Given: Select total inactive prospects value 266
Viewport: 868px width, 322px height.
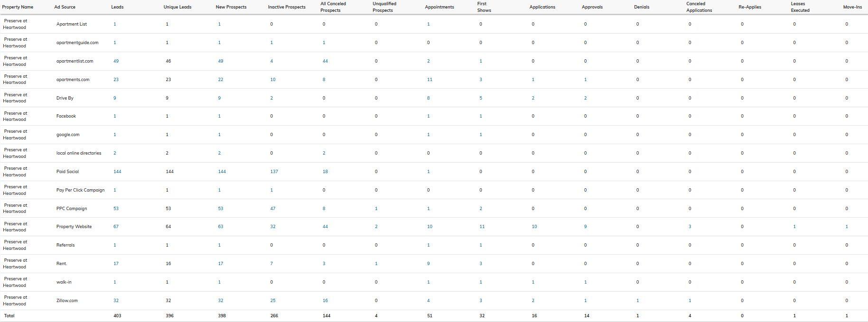Looking at the screenshot, I should pyautogui.click(x=274, y=316).
